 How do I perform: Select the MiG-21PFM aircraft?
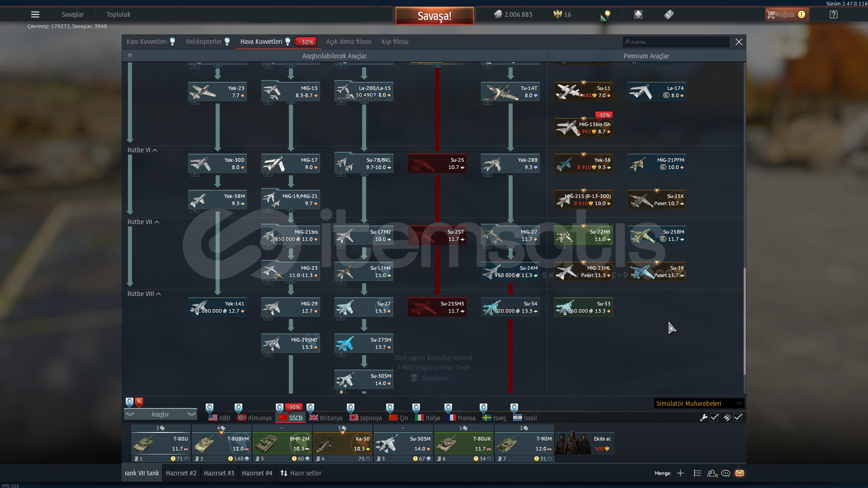pyautogui.click(x=657, y=163)
